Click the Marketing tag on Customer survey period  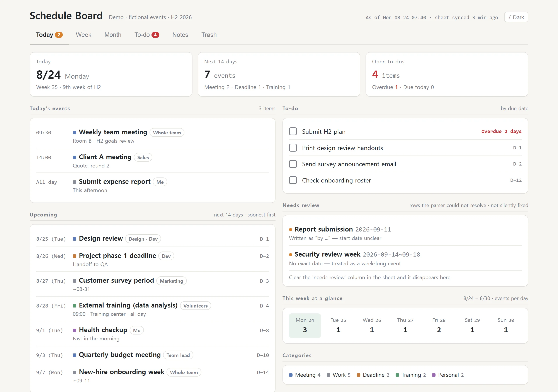click(171, 281)
